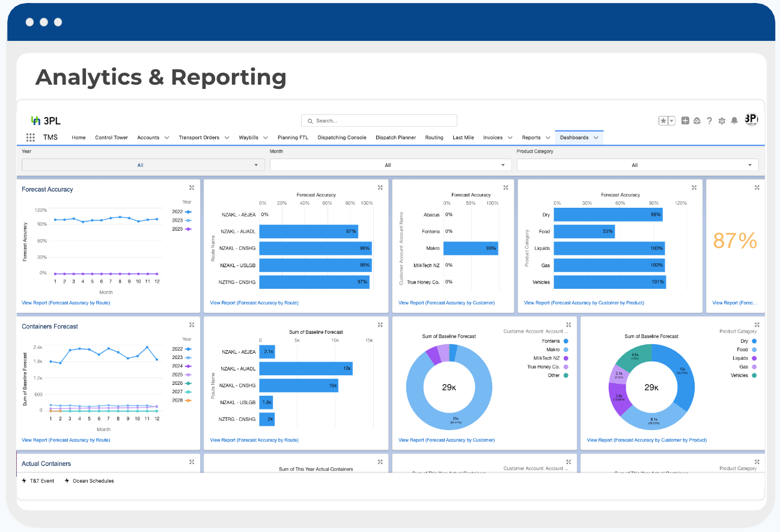Switch to the Control Tower tab

point(111,138)
